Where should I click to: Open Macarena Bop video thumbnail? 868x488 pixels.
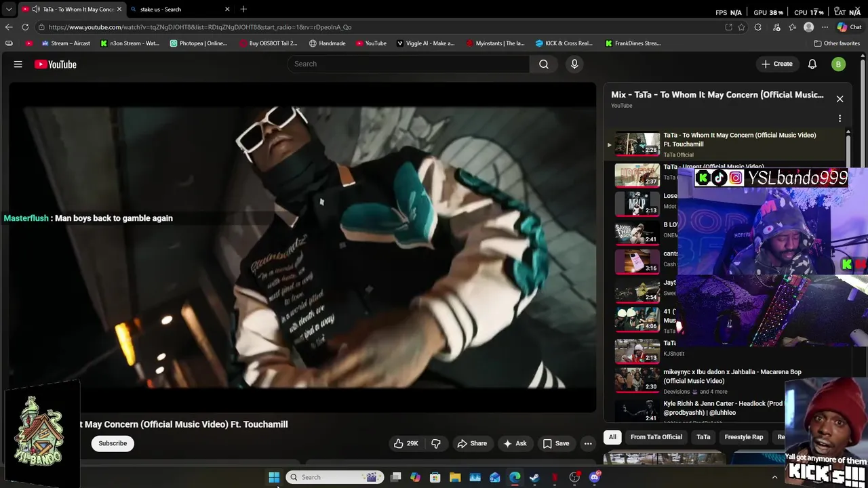[637, 380]
